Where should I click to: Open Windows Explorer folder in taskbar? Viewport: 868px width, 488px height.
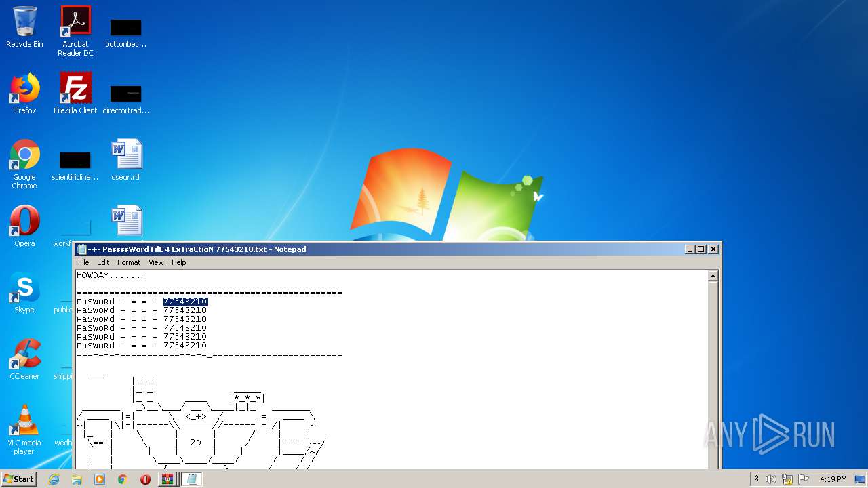77,479
